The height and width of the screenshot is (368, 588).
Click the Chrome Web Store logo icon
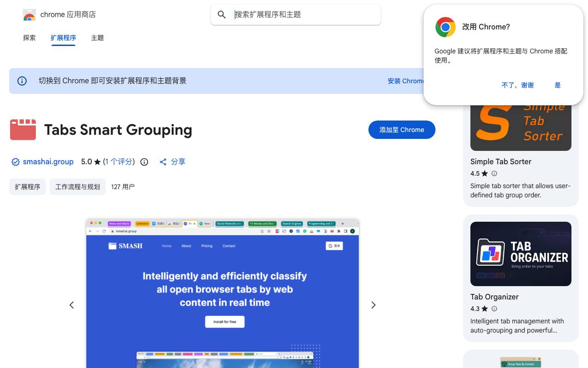pyautogui.click(x=29, y=15)
